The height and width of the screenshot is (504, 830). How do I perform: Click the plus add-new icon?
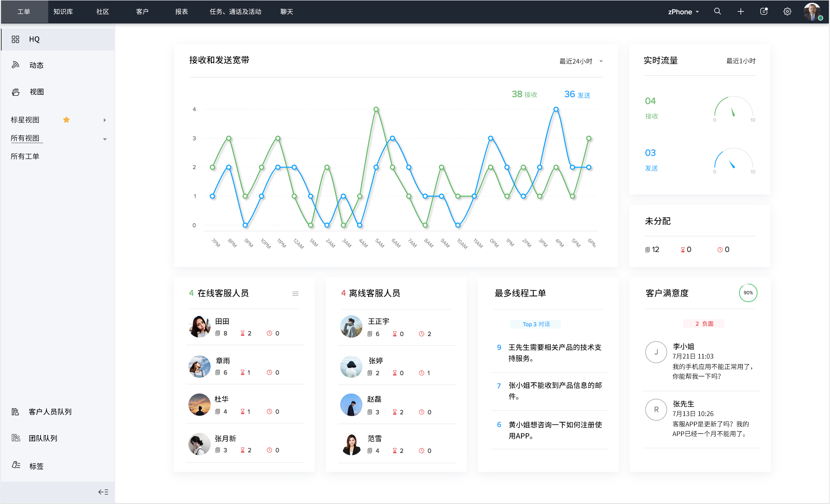click(x=741, y=11)
